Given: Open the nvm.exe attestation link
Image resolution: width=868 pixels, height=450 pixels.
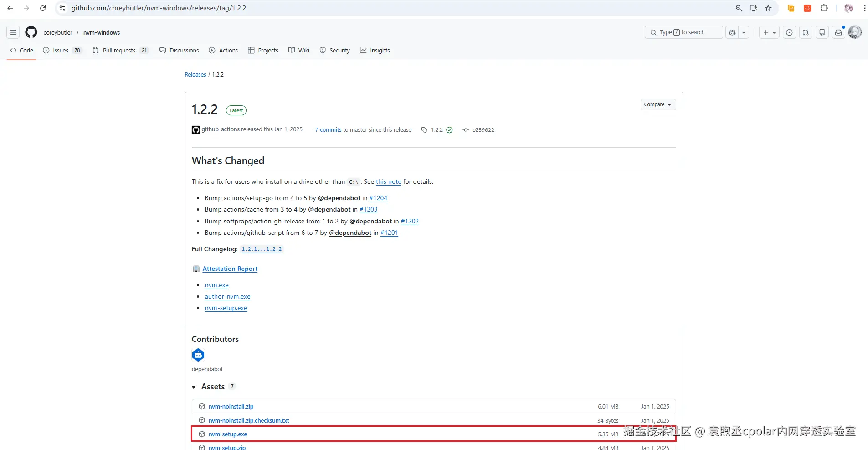Looking at the screenshot, I should point(217,285).
